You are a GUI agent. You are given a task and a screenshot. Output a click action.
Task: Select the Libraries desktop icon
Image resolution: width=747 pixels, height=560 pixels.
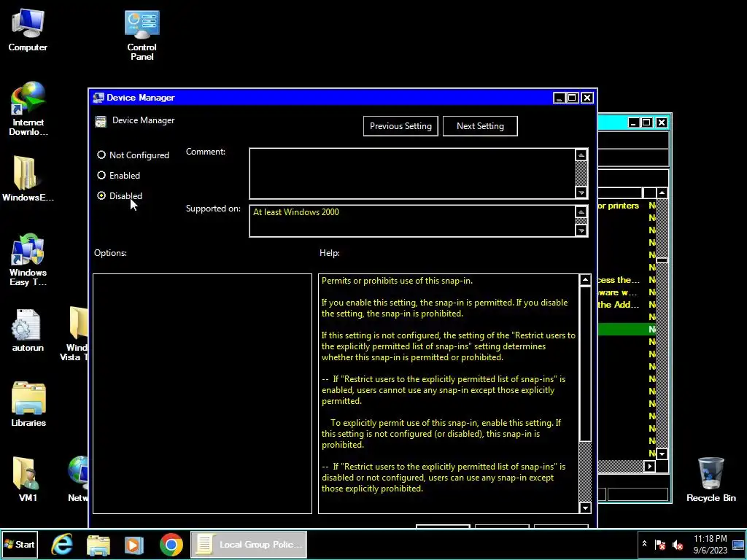tap(28, 404)
